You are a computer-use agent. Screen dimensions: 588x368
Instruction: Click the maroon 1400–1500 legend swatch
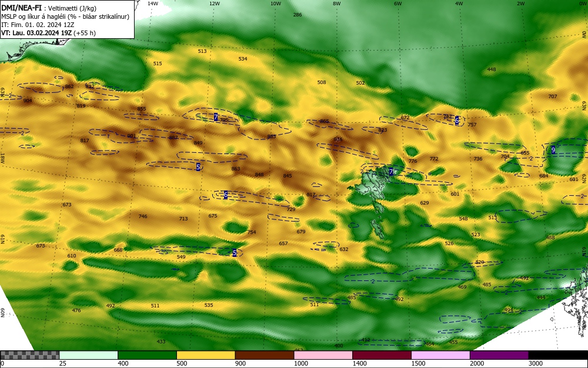click(x=382, y=355)
